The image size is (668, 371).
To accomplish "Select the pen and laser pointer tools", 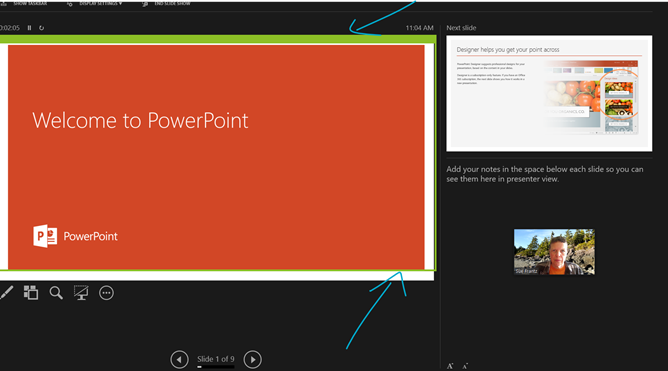I will pos(6,293).
